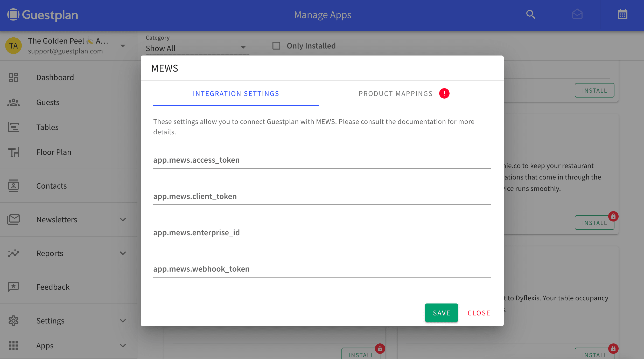Open the calendar icon in top bar
The image size is (644, 359).
(x=622, y=15)
